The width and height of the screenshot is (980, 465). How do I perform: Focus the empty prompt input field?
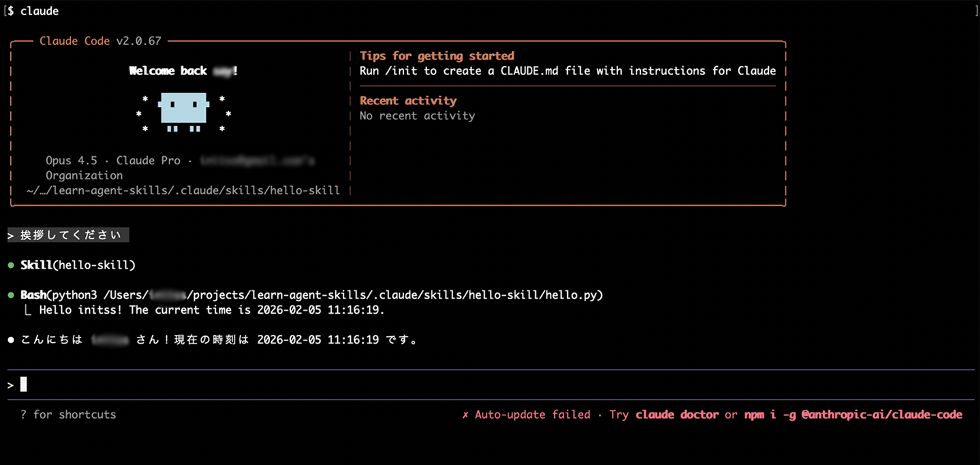coord(477,385)
